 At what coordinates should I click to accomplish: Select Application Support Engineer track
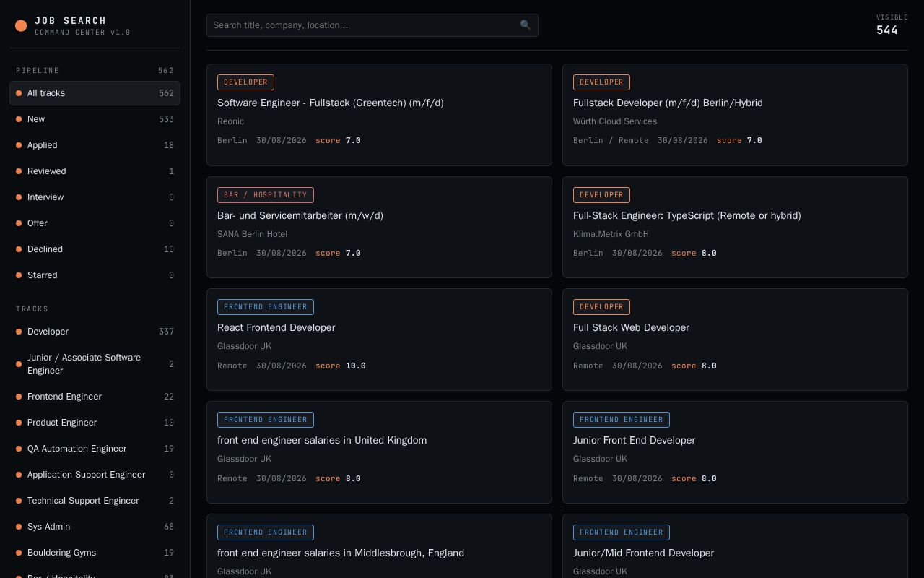coord(95,475)
